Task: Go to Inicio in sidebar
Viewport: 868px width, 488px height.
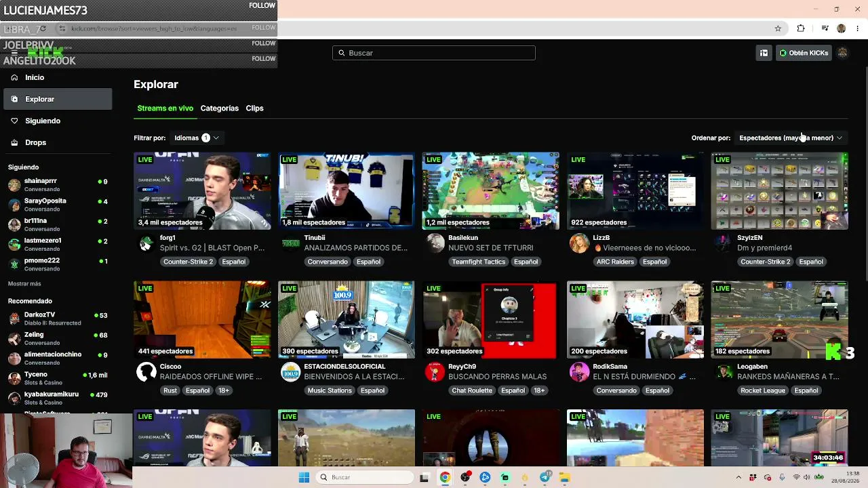Action: tap(58, 77)
